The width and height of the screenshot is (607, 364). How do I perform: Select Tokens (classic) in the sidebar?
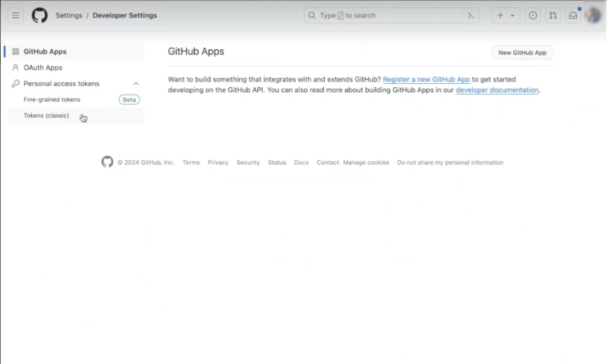46,115
